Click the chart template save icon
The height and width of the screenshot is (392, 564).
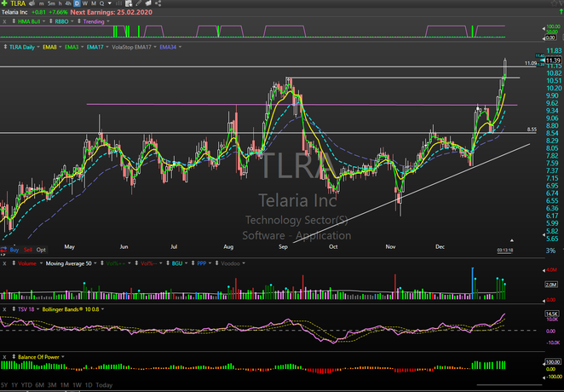[x=129, y=3]
